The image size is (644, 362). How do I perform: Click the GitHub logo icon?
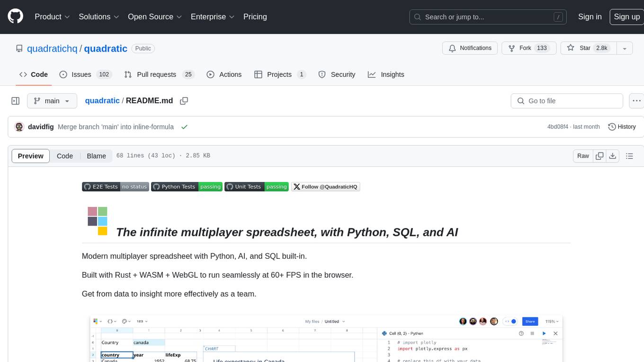pyautogui.click(x=15, y=17)
